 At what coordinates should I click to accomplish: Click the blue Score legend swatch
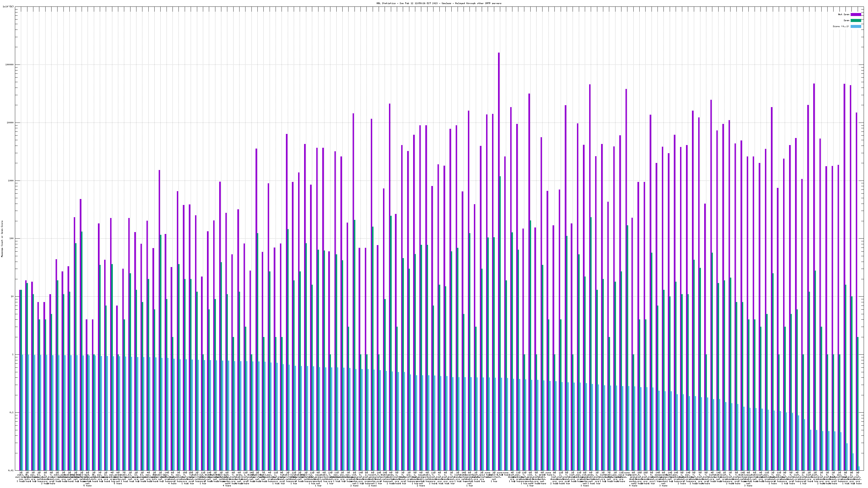pos(856,27)
